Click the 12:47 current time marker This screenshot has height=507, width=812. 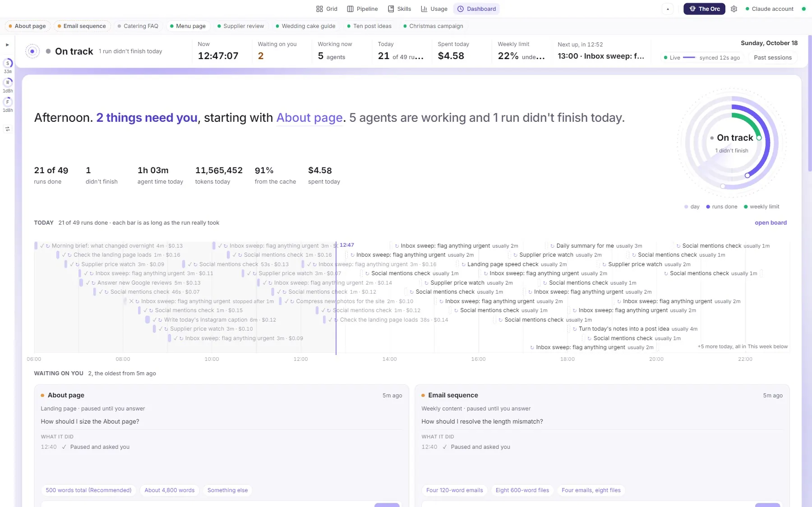[346, 245]
